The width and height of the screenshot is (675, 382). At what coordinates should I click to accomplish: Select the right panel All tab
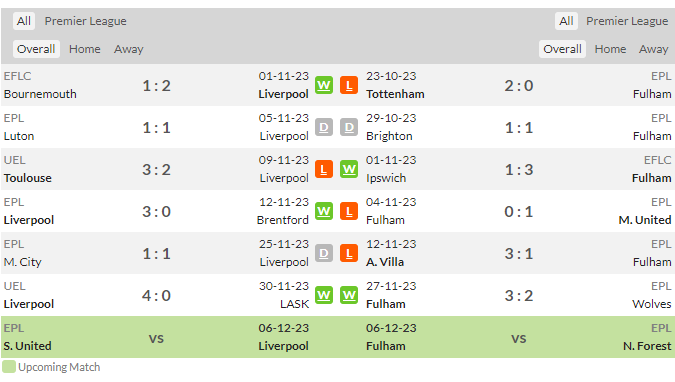tap(566, 21)
